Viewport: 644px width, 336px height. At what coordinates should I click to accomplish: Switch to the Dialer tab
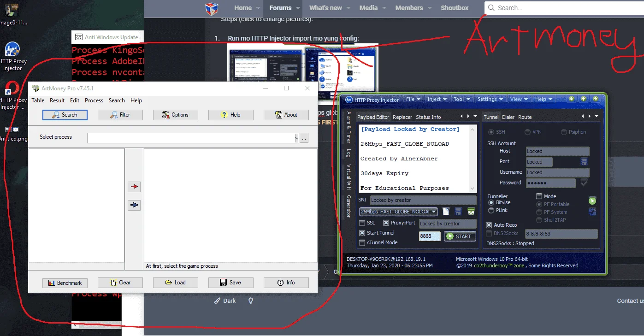click(x=508, y=117)
